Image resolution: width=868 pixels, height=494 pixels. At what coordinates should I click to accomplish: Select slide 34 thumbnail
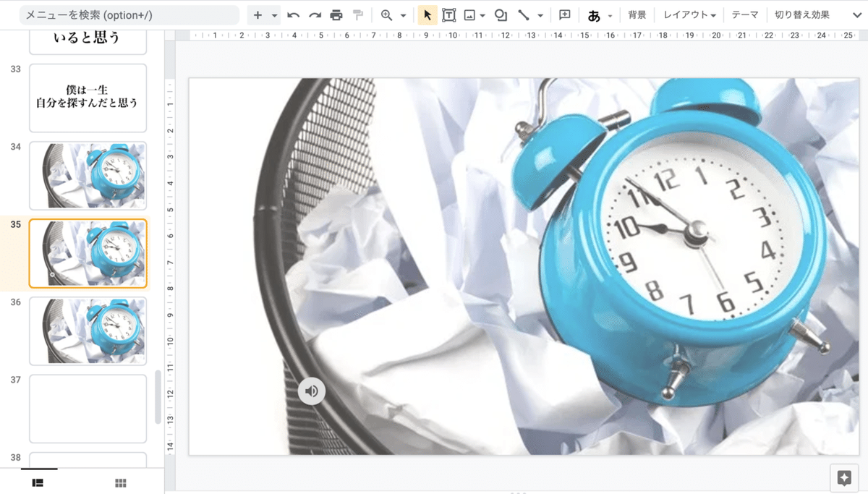pyautogui.click(x=88, y=176)
